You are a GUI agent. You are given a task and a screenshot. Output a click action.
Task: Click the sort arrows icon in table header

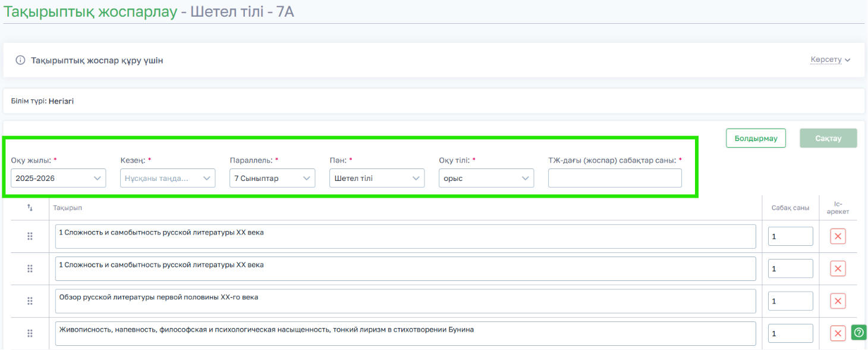pyautogui.click(x=30, y=208)
